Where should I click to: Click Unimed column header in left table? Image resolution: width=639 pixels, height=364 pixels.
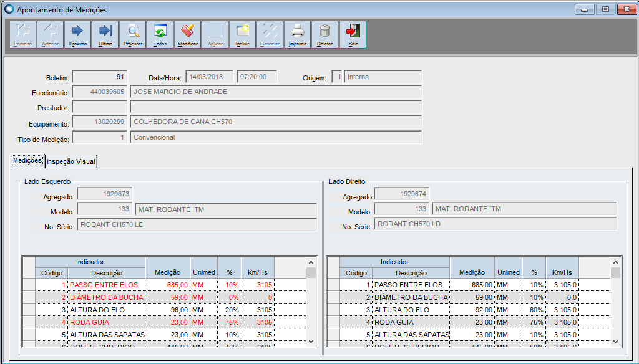pyautogui.click(x=204, y=268)
